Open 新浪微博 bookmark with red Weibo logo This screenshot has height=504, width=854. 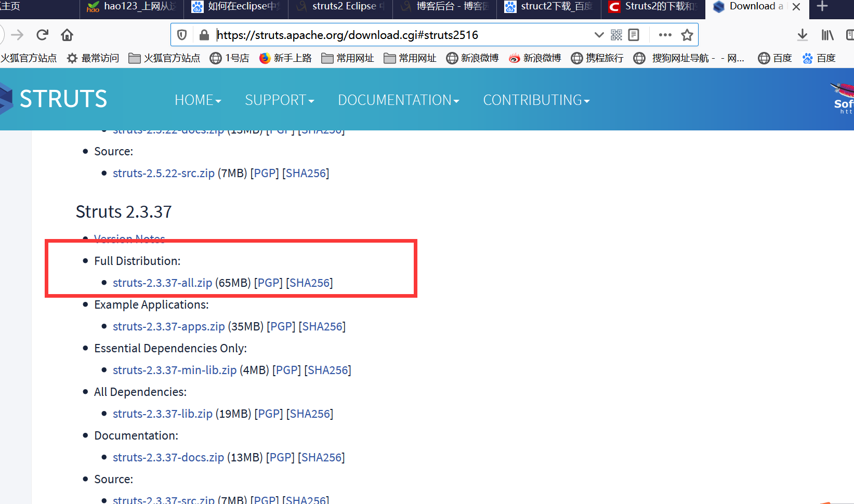535,58
